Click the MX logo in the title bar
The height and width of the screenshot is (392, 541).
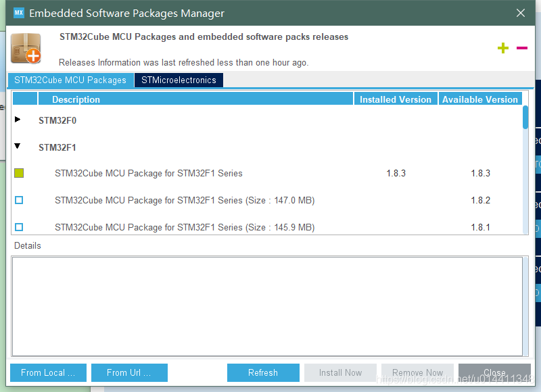tap(19, 13)
